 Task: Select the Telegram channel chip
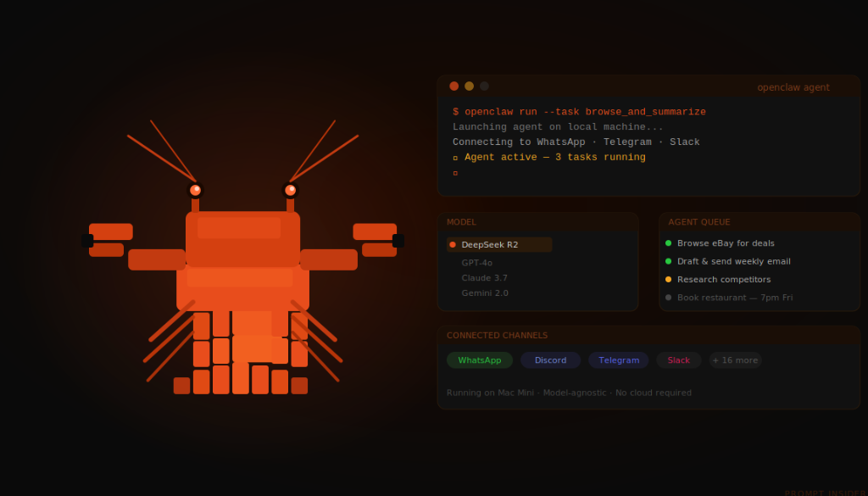[x=618, y=360]
